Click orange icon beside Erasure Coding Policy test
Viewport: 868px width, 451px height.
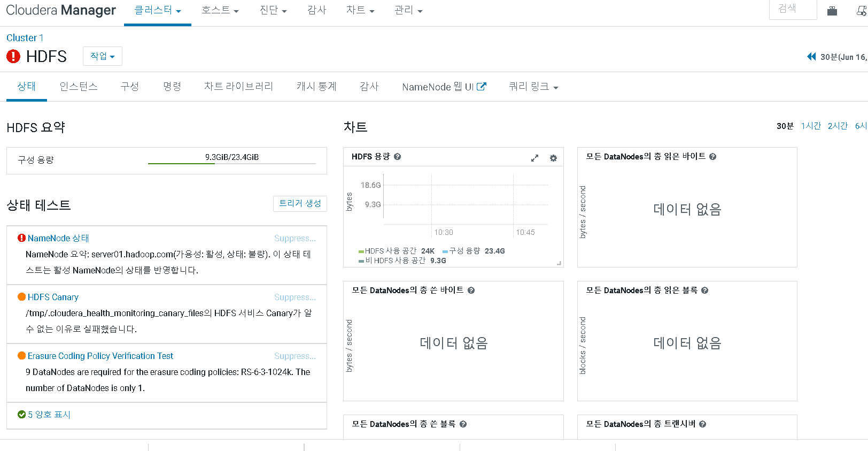pyautogui.click(x=21, y=356)
